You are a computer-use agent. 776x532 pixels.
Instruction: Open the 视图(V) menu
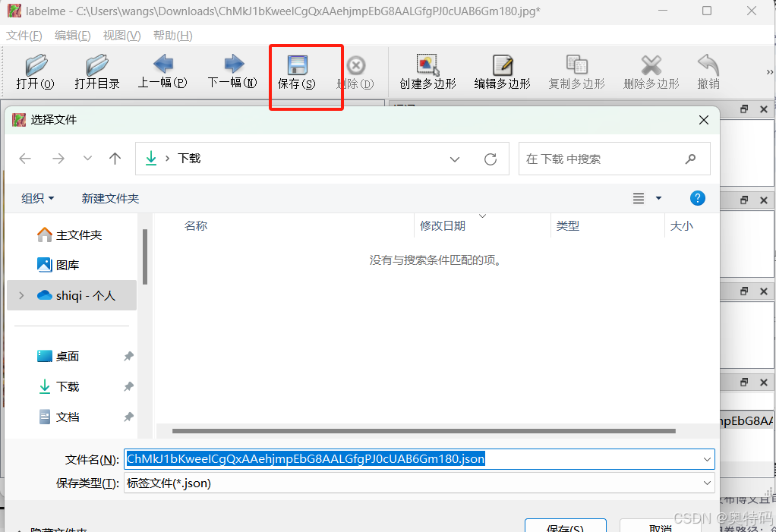(121, 36)
